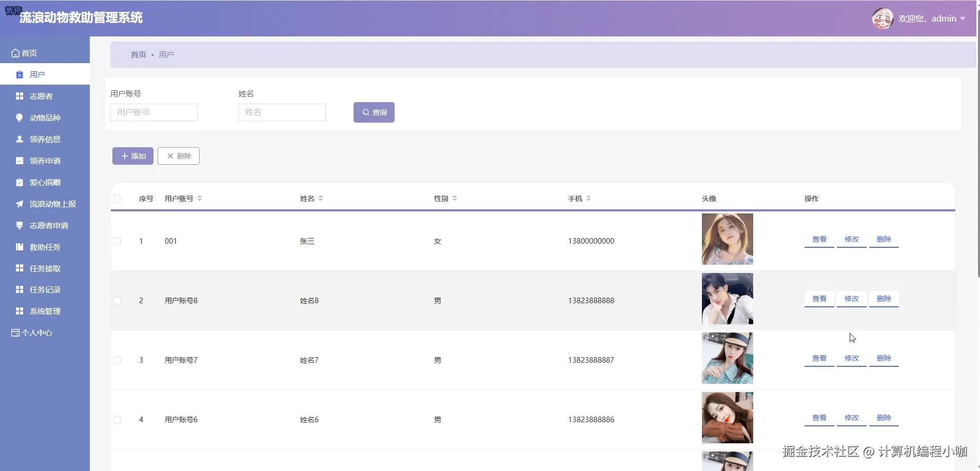Click the home icon beside 首页 in sidebar
This screenshot has height=471, width=980.
(x=15, y=53)
